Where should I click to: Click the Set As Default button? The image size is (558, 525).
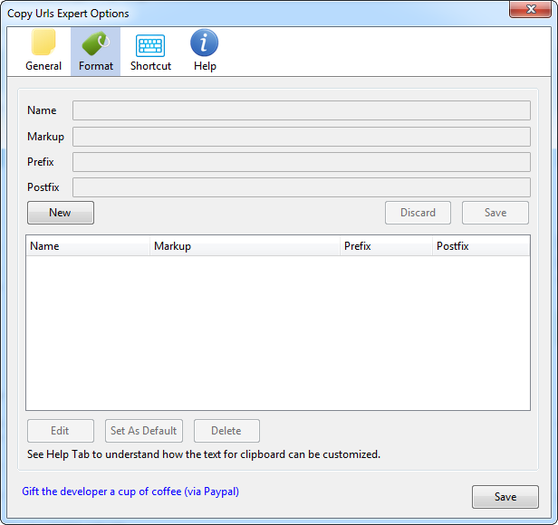click(144, 431)
